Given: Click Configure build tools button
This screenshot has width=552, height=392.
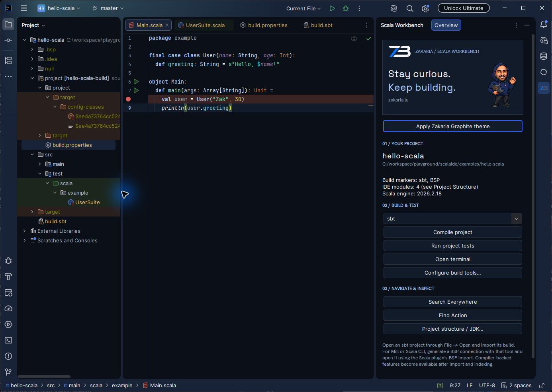Looking at the screenshot, I should tap(452, 273).
